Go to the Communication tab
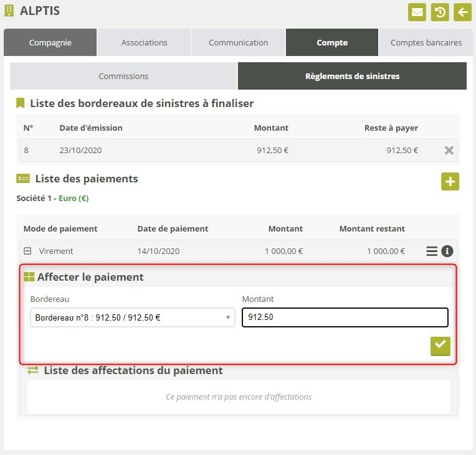Image resolution: width=476 pixels, height=455 pixels. pos(238,43)
